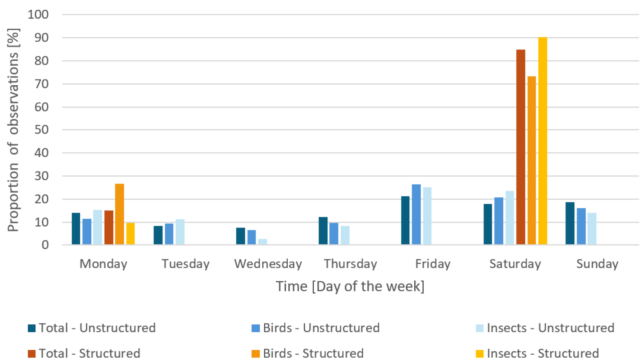Click the Insects - Unstructured legend swatch
644x364 pixels.
point(480,328)
